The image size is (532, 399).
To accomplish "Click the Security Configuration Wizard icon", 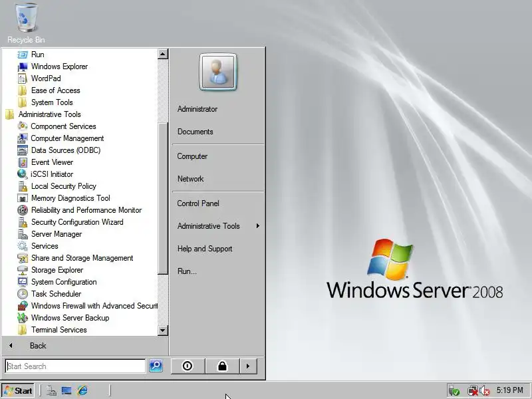I will coord(23,222).
